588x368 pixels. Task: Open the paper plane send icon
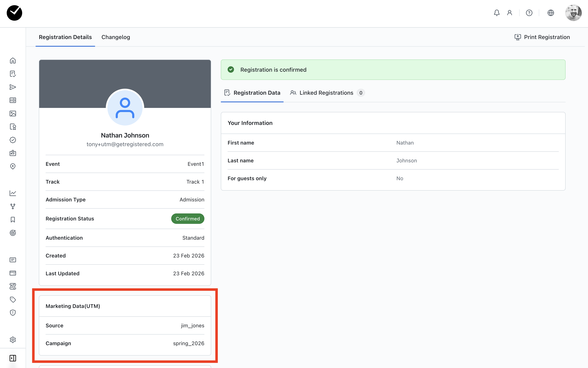[13, 87]
